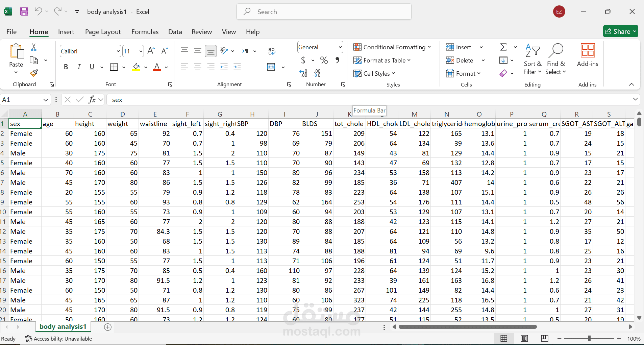
Task: Enable center alignment
Action: point(197,67)
